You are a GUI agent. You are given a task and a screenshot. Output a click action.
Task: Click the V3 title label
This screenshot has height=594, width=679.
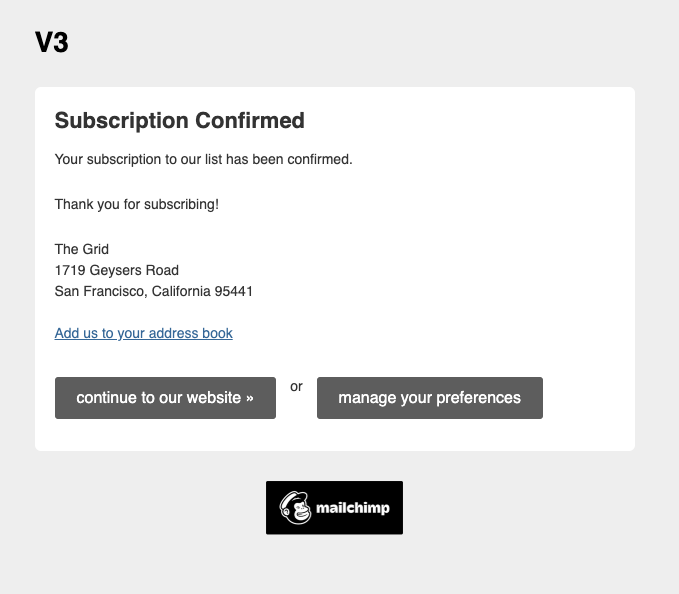[x=52, y=42]
